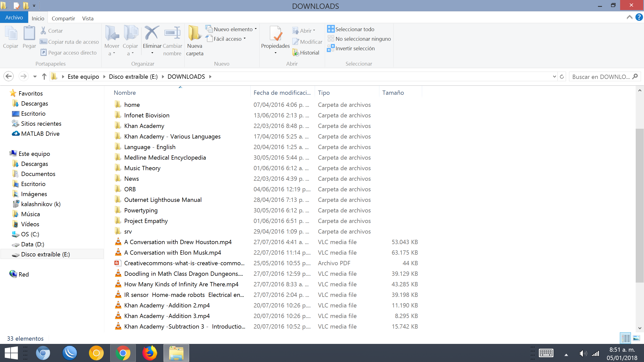Click Copiar ruta de acceso
The image size is (644, 362).
[x=69, y=42]
